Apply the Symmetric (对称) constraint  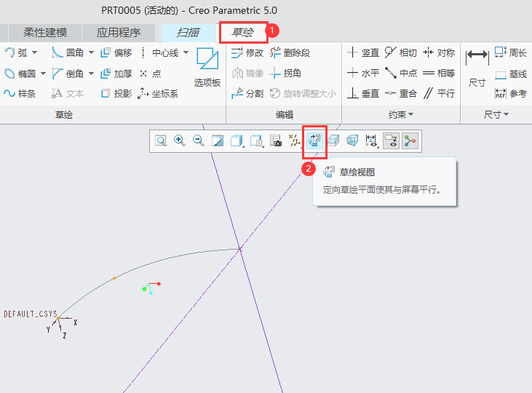coord(439,53)
